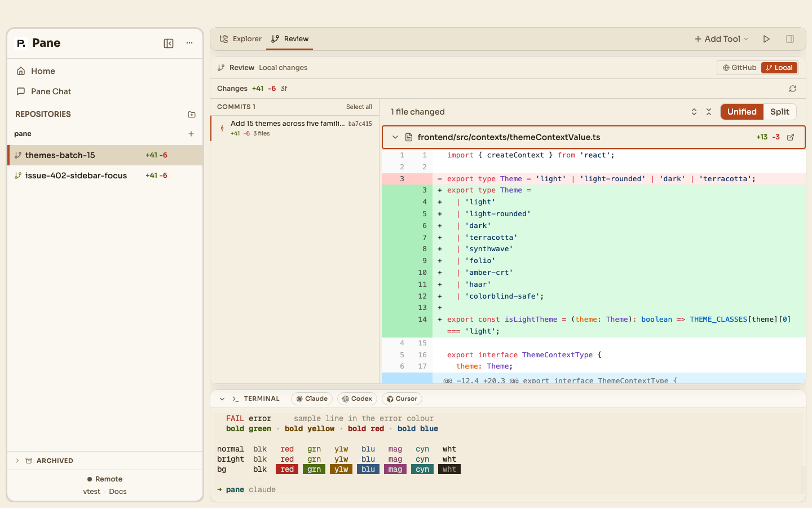This screenshot has height=508, width=812.
Task: Click the commit node icon for ba7c415
Action: click(x=222, y=128)
